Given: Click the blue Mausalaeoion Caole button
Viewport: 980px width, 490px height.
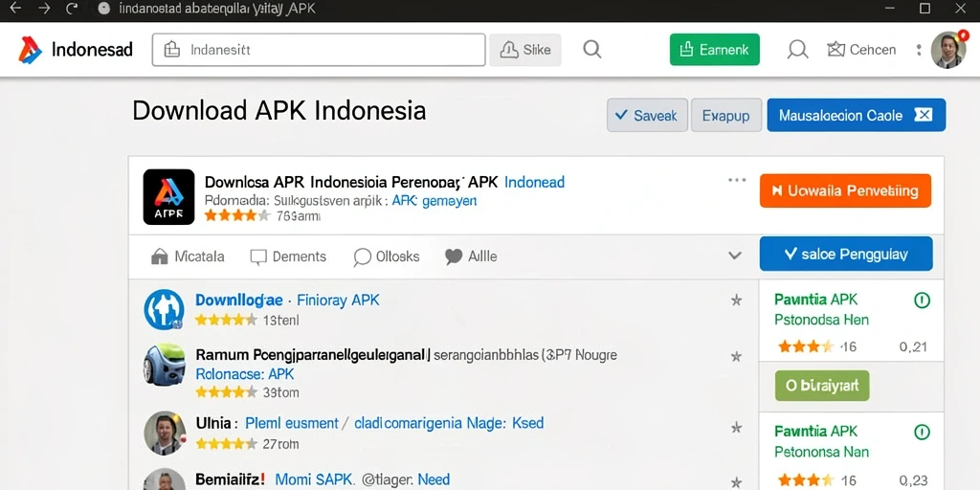Looking at the screenshot, I should pos(857,115).
